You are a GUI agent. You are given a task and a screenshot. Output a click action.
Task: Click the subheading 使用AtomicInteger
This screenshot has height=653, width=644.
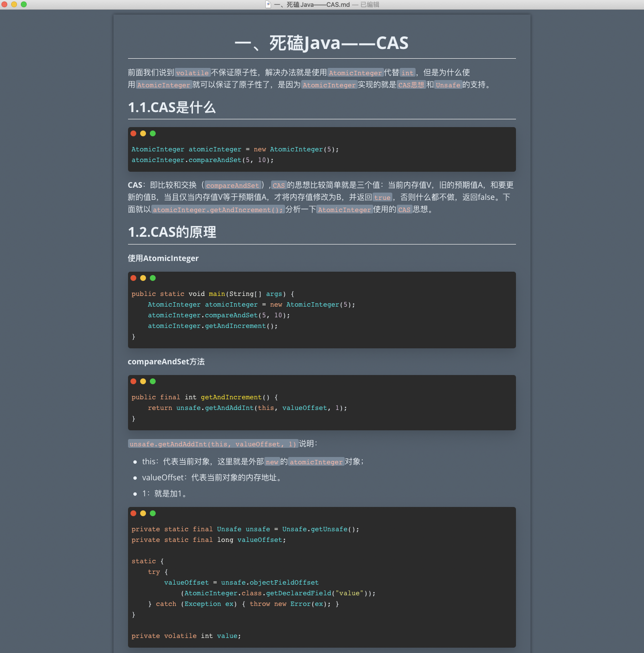point(163,258)
